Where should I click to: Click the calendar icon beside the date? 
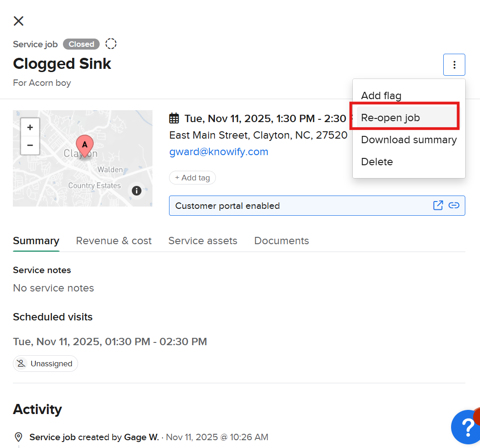pyautogui.click(x=174, y=118)
